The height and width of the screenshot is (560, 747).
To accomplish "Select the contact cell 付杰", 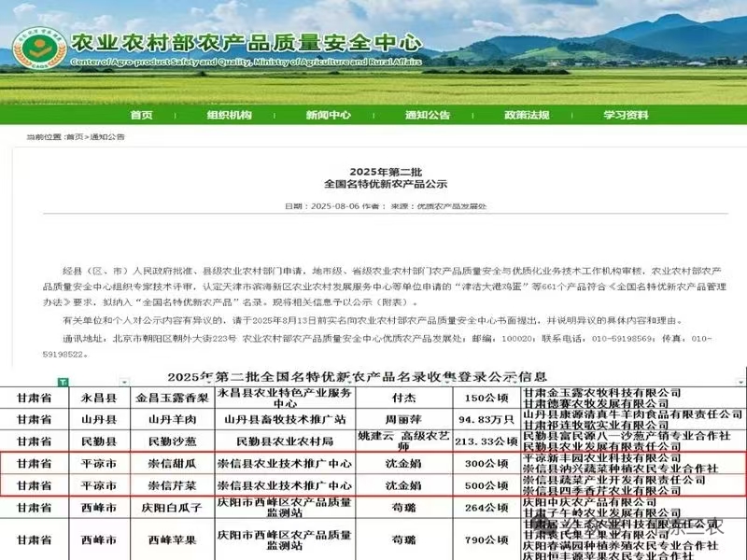I will [403, 399].
